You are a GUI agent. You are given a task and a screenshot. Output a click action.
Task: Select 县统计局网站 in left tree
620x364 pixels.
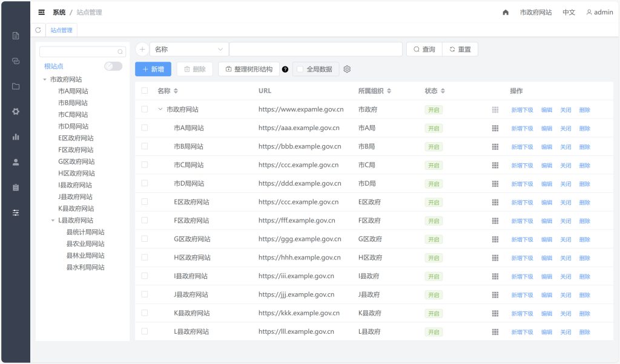[85, 232]
